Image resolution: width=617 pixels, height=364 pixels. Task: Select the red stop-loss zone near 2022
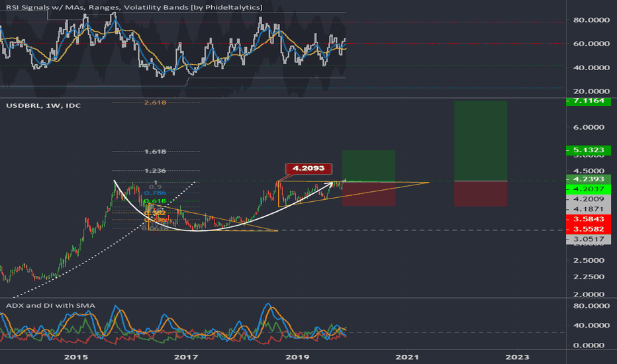point(481,194)
